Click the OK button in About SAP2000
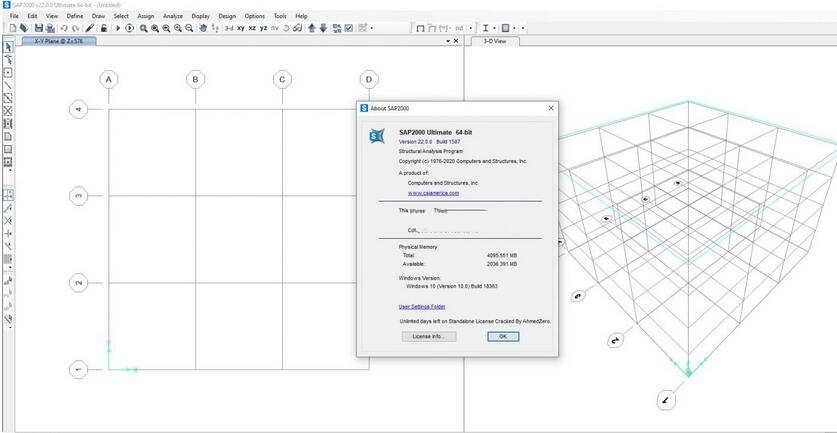Screen dimensions: 837x433 (503, 336)
